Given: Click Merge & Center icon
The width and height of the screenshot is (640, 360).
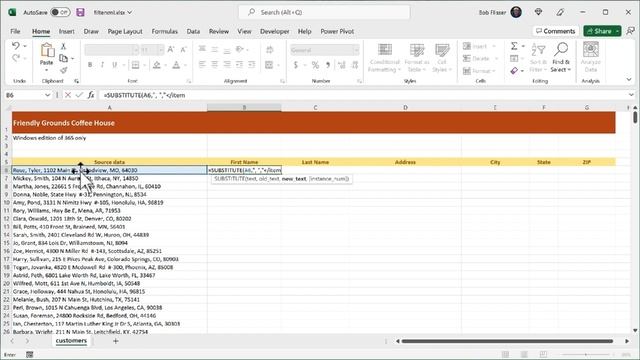Looking at the screenshot, I should (x=269, y=64).
